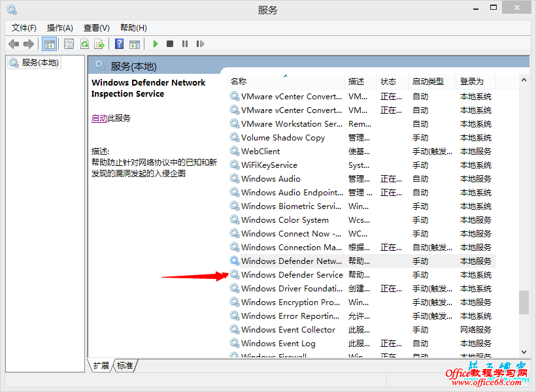The image size is (536, 392).
Task: Refresh the services list
Action: [84, 43]
